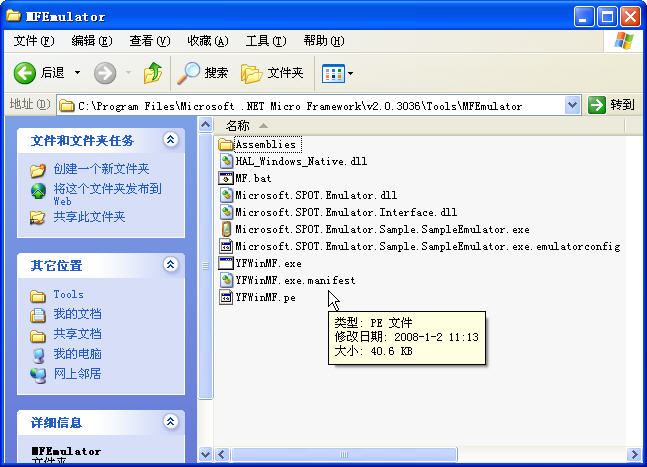Viewport: 647px width, 467px height.
Task: Click the file name MF.bat
Action: pyautogui.click(x=253, y=178)
